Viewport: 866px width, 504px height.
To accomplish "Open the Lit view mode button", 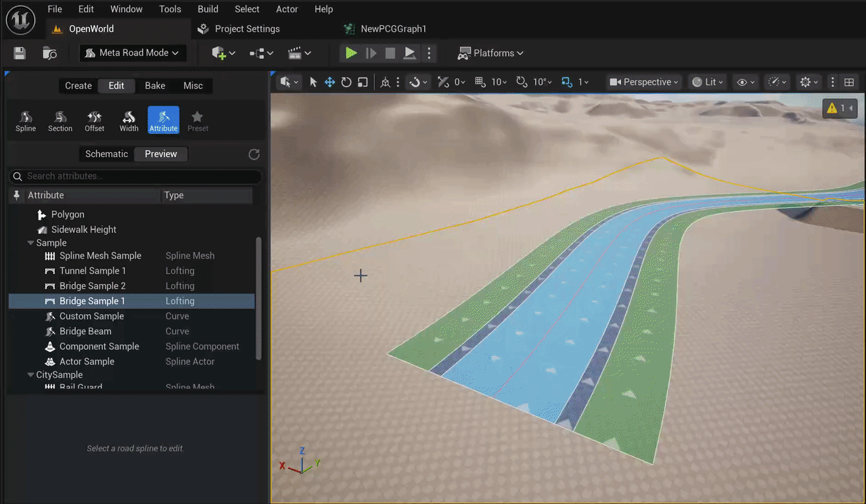I will [708, 82].
